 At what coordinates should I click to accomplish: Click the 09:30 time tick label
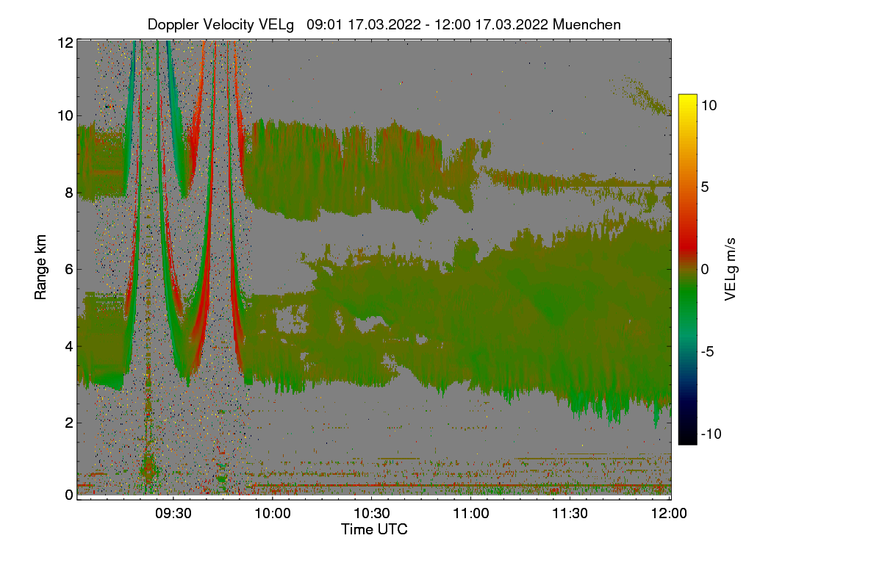coord(174,514)
